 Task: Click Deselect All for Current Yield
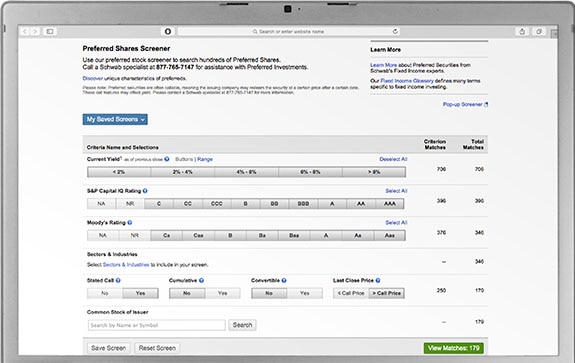point(393,159)
